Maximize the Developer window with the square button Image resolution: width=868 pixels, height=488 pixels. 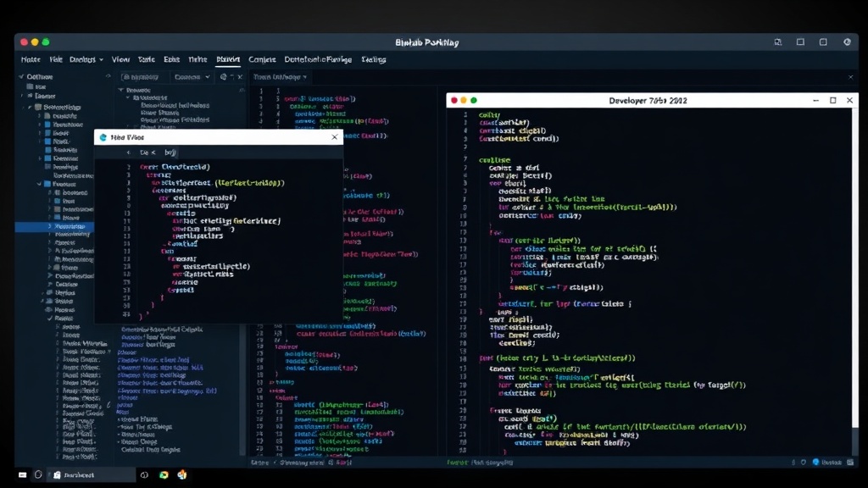click(x=832, y=100)
